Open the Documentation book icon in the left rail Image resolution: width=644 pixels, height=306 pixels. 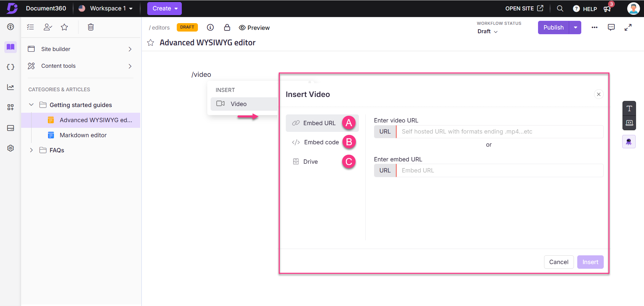pyautogui.click(x=10, y=47)
